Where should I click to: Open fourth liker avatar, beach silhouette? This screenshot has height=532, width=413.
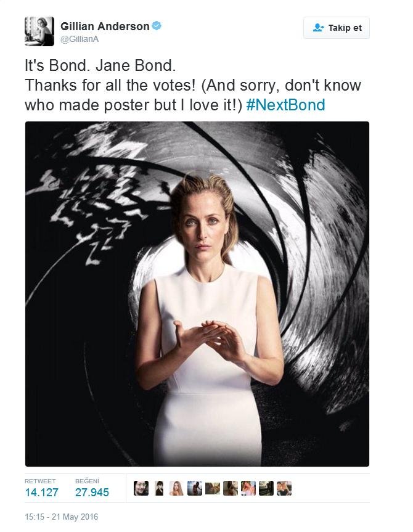pyautogui.click(x=195, y=488)
